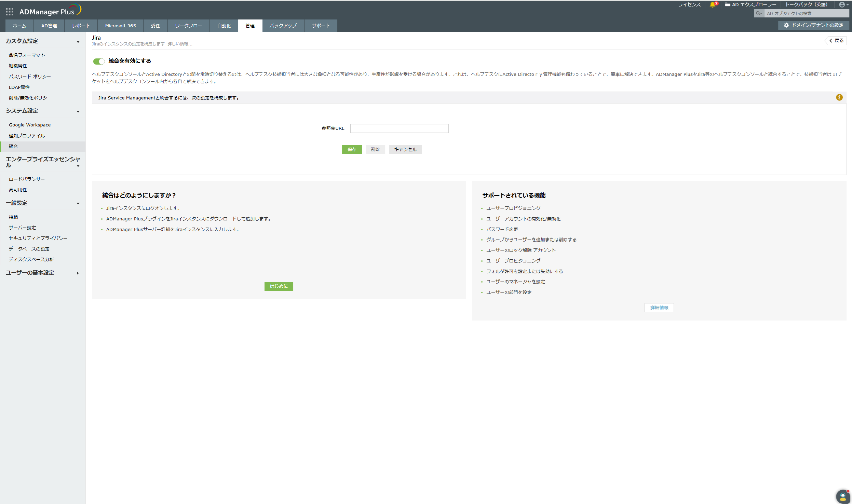Expand the ユーザーの基本設定 section
The height and width of the screenshot is (504, 852).
78,273
